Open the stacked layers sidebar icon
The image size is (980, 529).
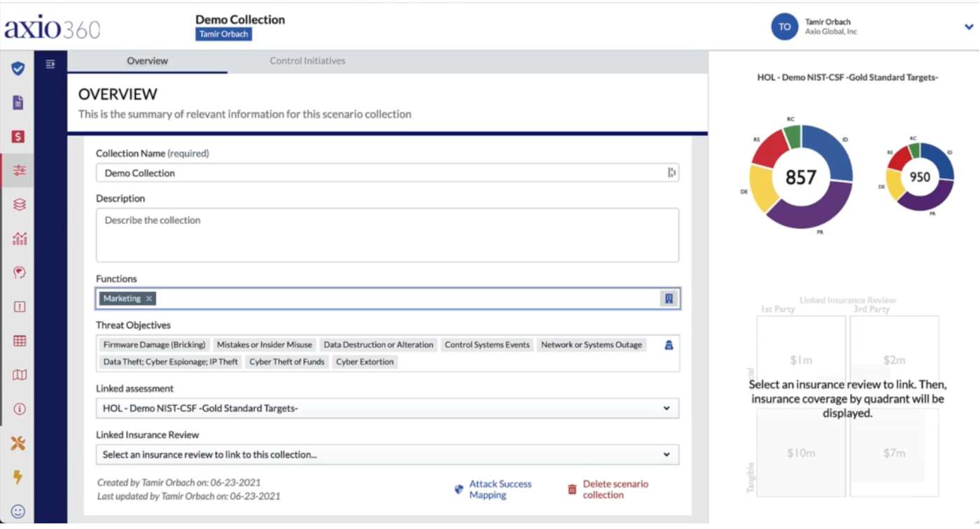point(19,204)
